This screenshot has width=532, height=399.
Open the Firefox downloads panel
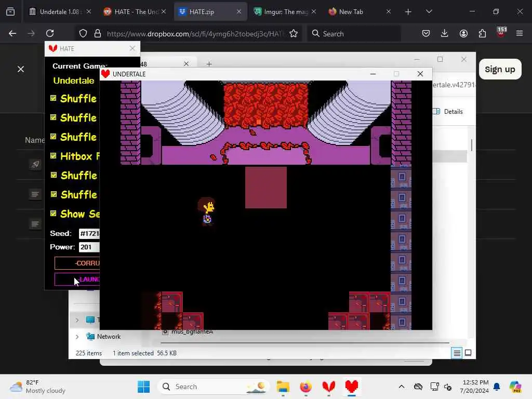445,33
